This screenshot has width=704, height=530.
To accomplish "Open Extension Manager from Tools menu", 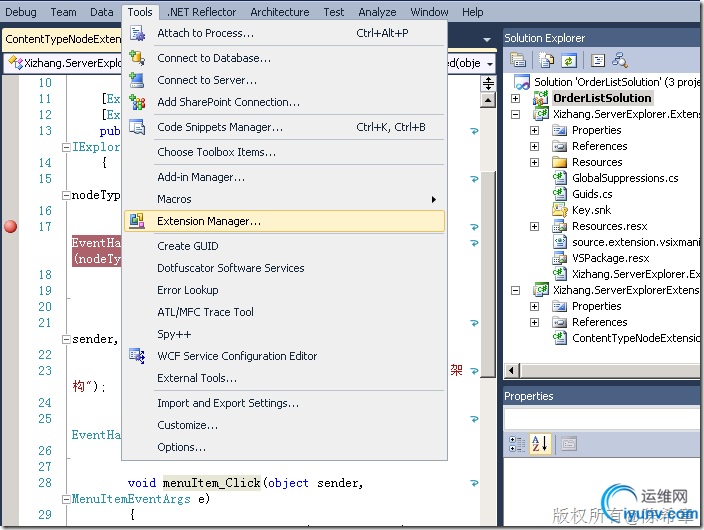I will click(x=285, y=221).
